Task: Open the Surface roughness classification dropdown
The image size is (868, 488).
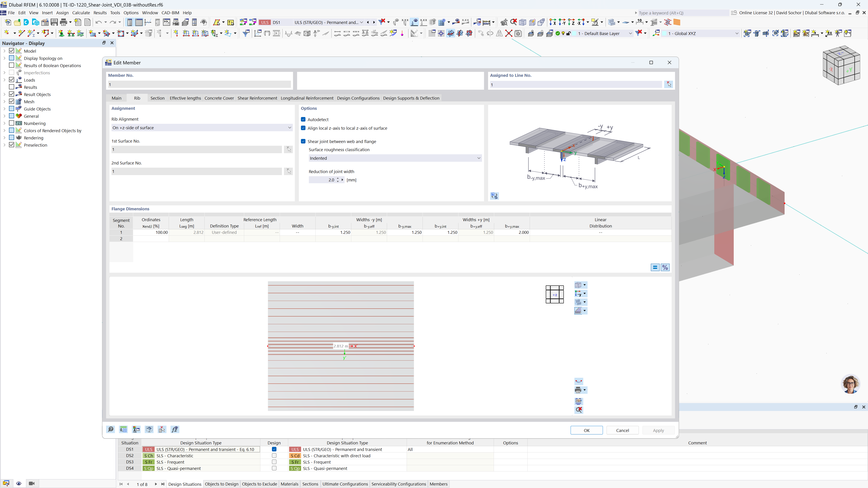Action: click(x=479, y=158)
